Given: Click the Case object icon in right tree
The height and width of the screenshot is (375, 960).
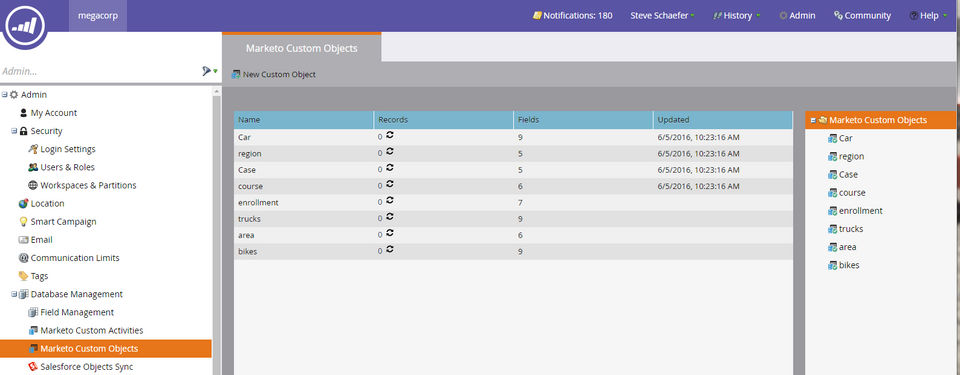Looking at the screenshot, I should pyautogui.click(x=832, y=175).
